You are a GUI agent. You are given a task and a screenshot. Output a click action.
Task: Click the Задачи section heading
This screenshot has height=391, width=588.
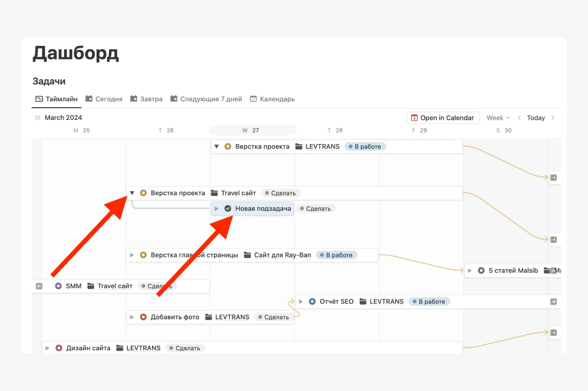[x=49, y=81]
